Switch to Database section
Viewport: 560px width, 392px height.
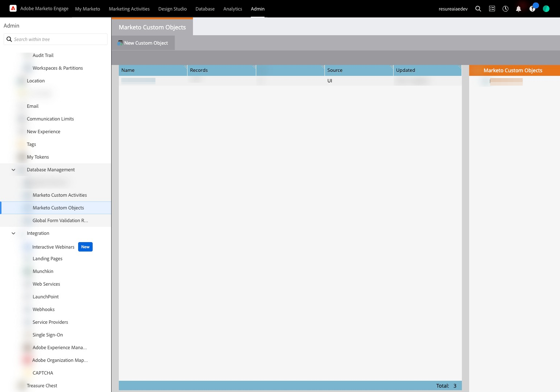tap(205, 9)
